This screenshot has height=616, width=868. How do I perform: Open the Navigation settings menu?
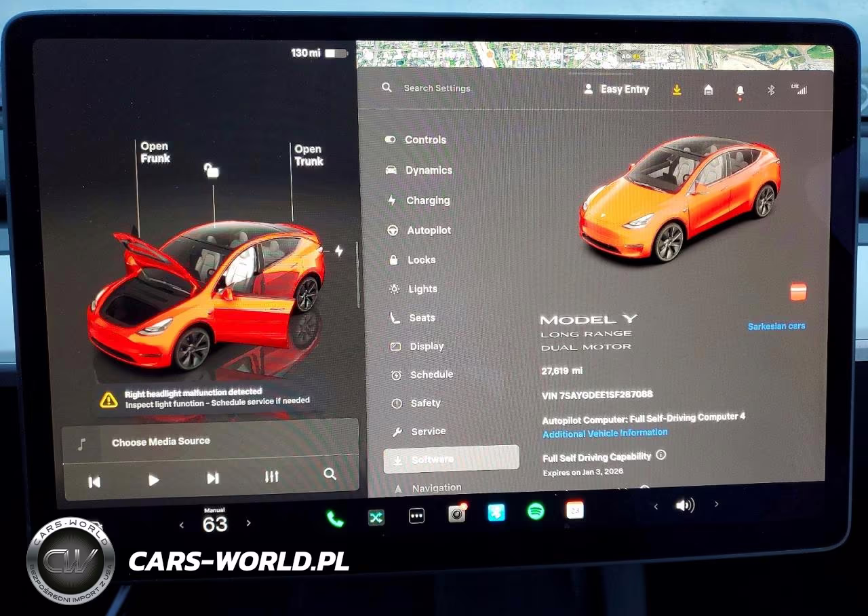tap(428, 488)
